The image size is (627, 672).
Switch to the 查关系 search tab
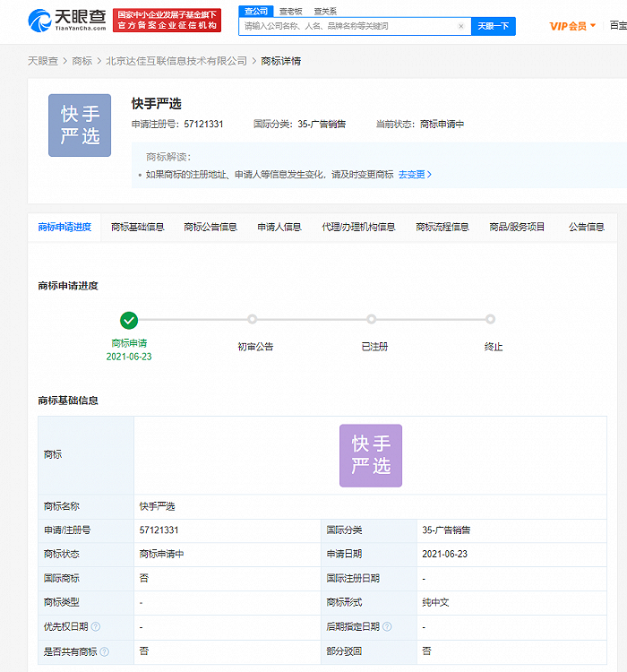click(325, 11)
